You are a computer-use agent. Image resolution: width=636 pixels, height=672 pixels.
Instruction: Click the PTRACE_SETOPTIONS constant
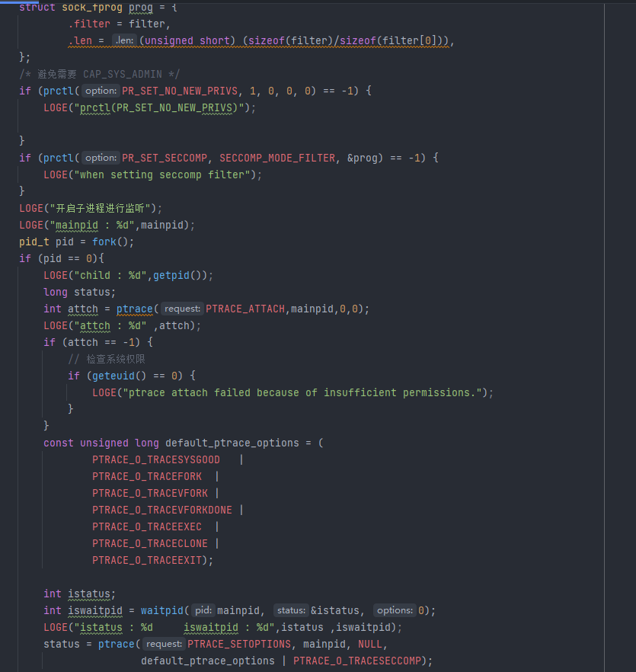pos(239,644)
